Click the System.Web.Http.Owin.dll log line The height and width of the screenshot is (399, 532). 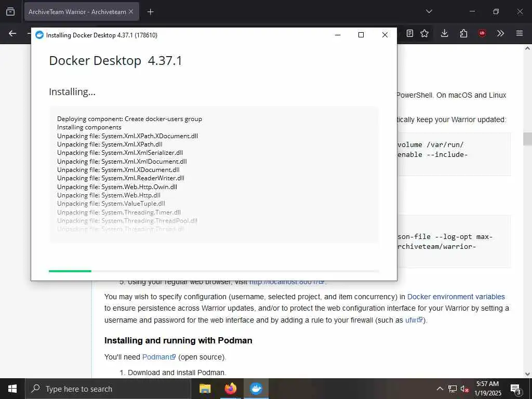pyautogui.click(x=117, y=187)
